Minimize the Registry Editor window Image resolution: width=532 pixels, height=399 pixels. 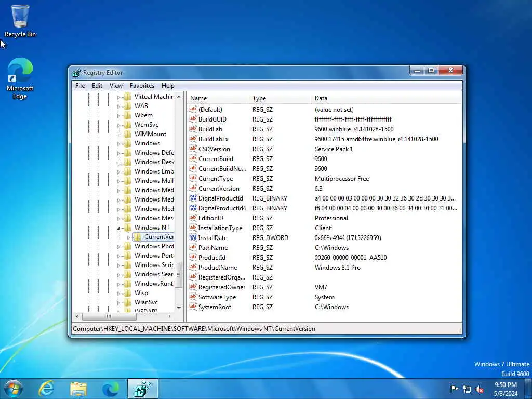[x=417, y=70]
